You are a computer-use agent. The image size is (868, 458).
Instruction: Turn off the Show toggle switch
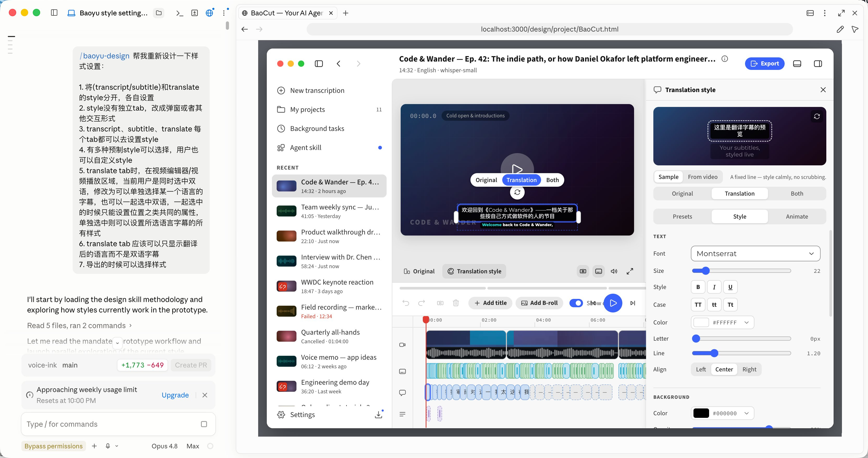click(576, 303)
